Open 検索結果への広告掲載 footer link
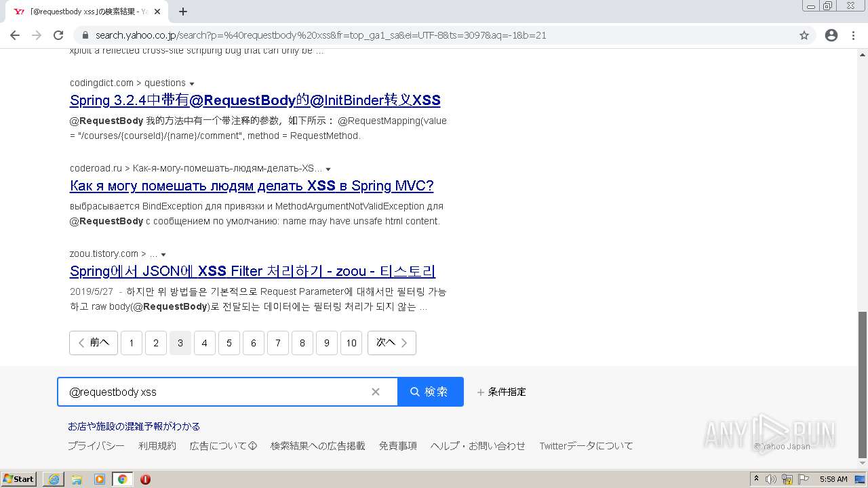The image size is (868, 488). point(318,446)
